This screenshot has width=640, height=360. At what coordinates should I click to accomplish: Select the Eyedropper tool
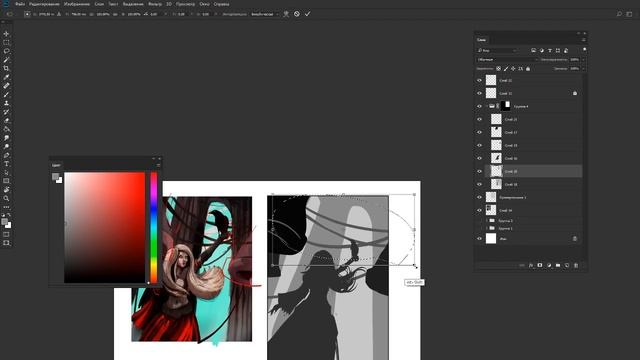click(6, 77)
